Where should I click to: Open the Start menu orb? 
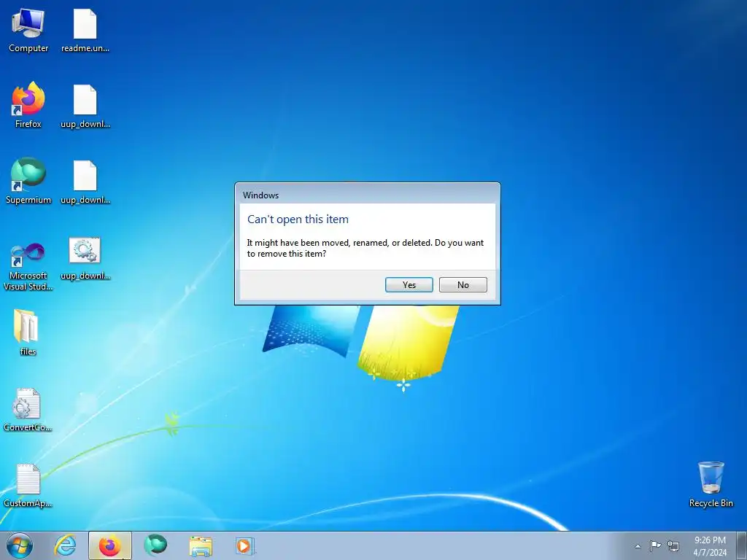20,545
